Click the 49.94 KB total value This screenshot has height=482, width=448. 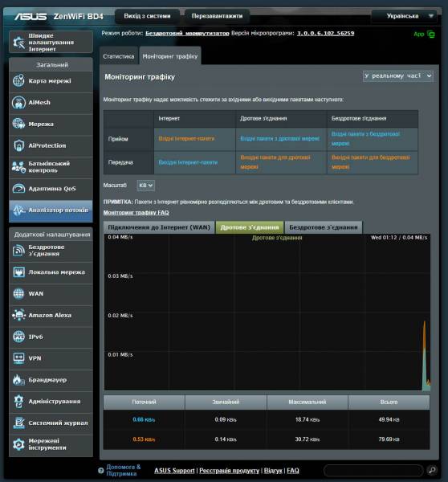pos(389,419)
